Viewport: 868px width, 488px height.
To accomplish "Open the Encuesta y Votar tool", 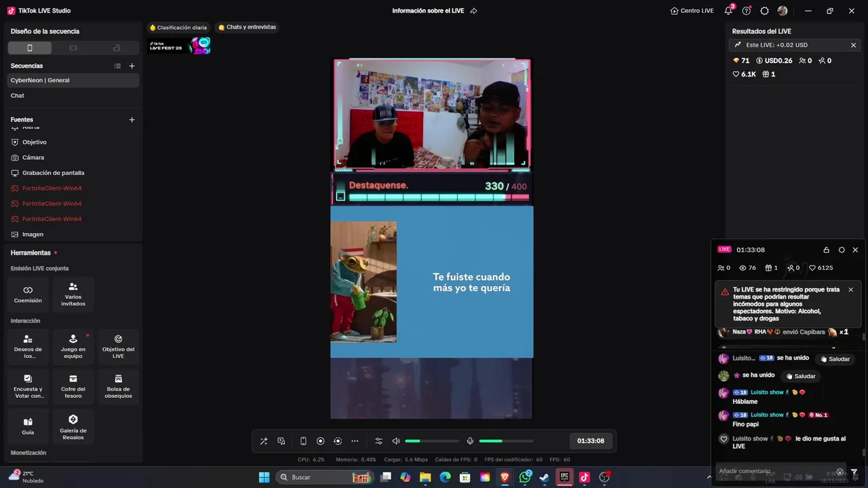I will [28, 387].
